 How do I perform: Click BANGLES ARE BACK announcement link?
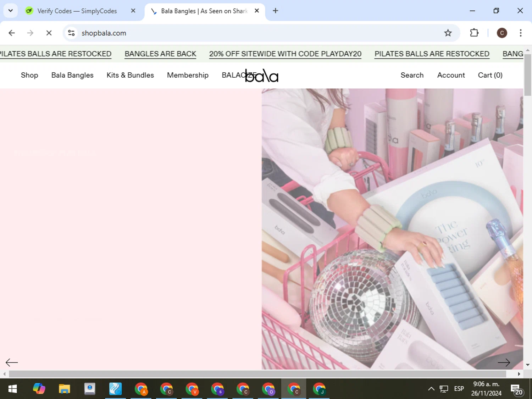(x=160, y=54)
